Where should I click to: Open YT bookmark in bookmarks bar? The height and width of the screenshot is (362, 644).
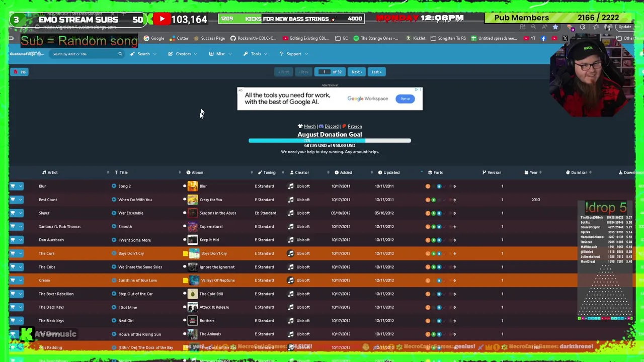[530, 38]
